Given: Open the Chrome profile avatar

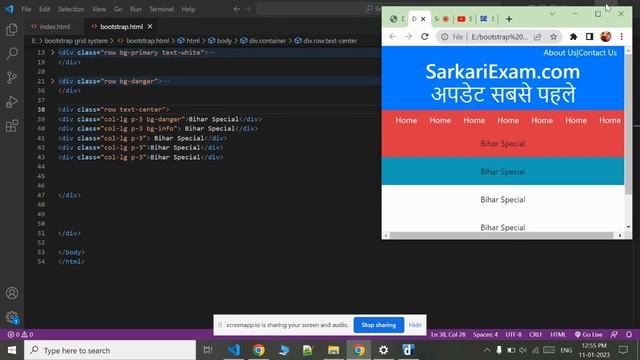Looking at the screenshot, I should 606,37.
